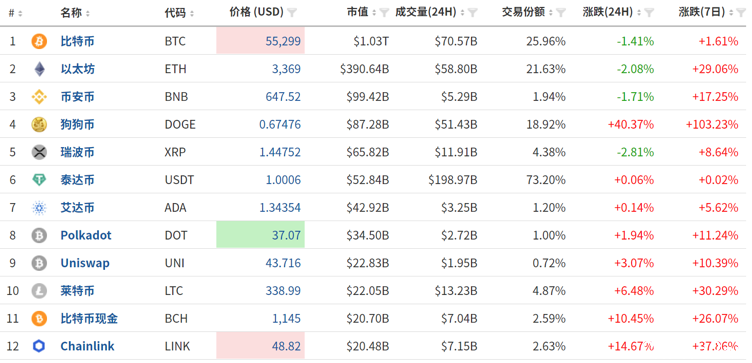Viewport: 752px width, 363px height.
Task: Open the 艾达币 coin link
Action: click(77, 208)
